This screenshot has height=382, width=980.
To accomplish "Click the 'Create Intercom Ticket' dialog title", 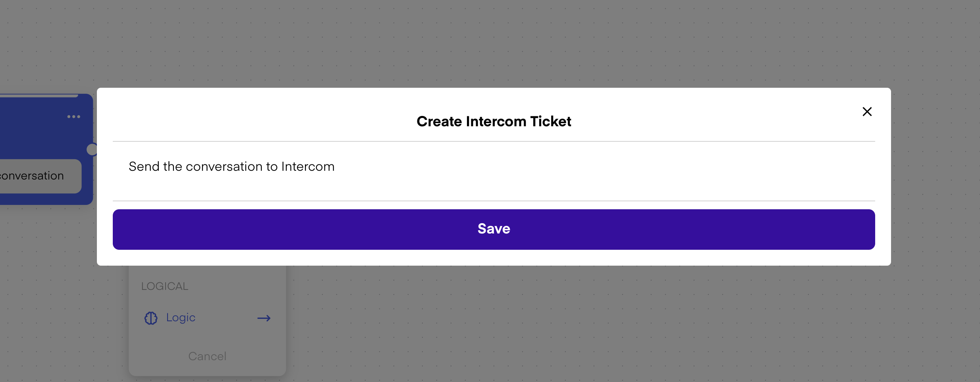I will point(494,122).
